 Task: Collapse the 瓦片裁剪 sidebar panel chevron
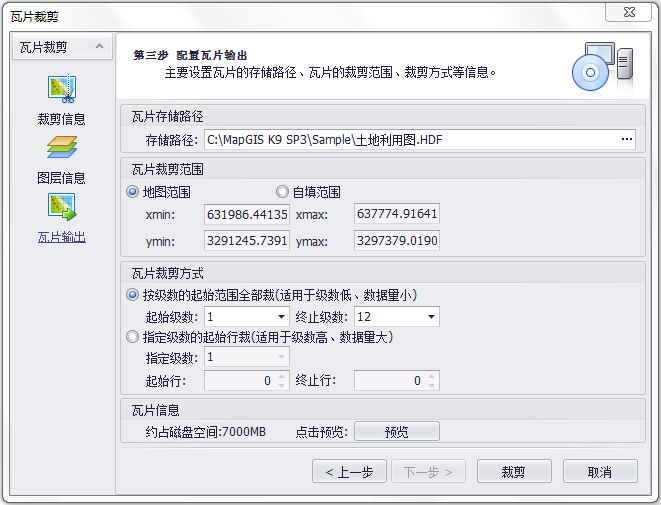point(99,46)
